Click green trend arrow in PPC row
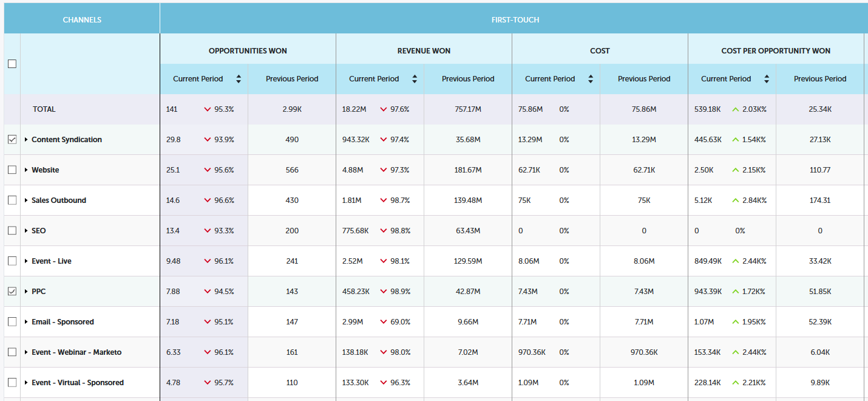This screenshot has height=401, width=868. click(736, 292)
